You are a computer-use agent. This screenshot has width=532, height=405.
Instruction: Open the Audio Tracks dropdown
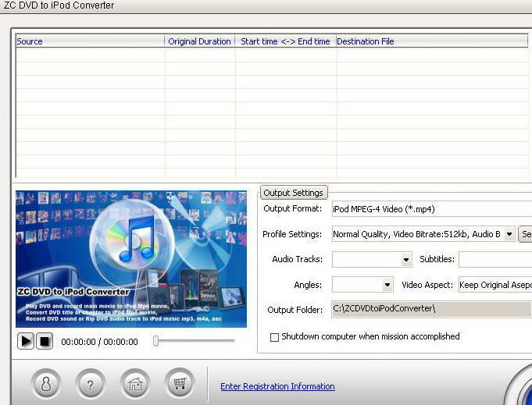(372, 260)
